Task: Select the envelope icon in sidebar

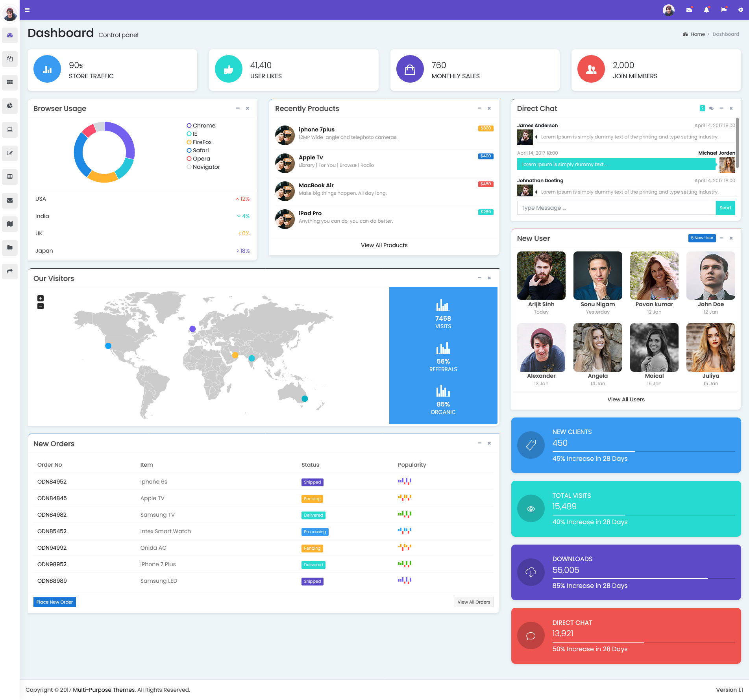Action: [x=10, y=201]
